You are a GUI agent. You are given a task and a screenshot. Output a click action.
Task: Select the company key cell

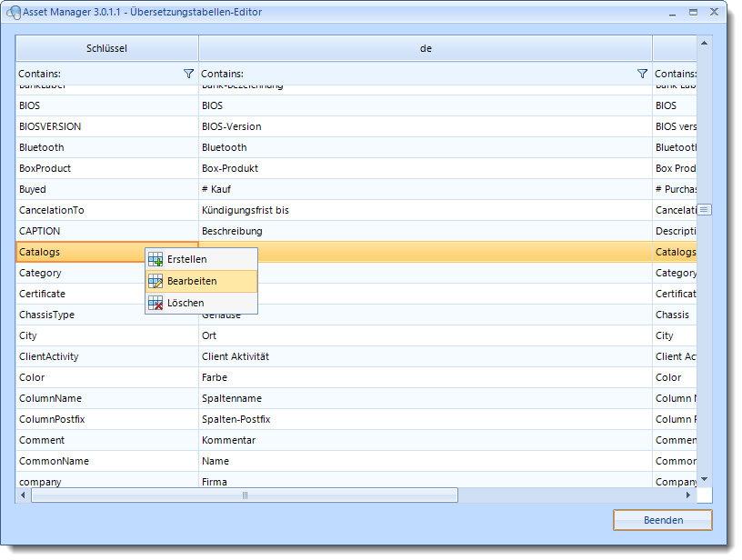(x=107, y=480)
